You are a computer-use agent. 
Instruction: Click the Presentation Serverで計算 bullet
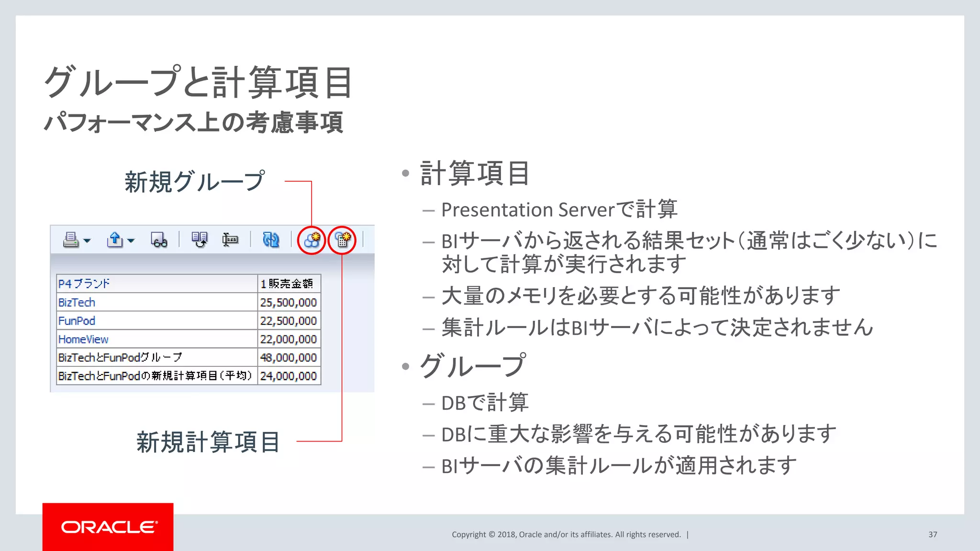[559, 209]
